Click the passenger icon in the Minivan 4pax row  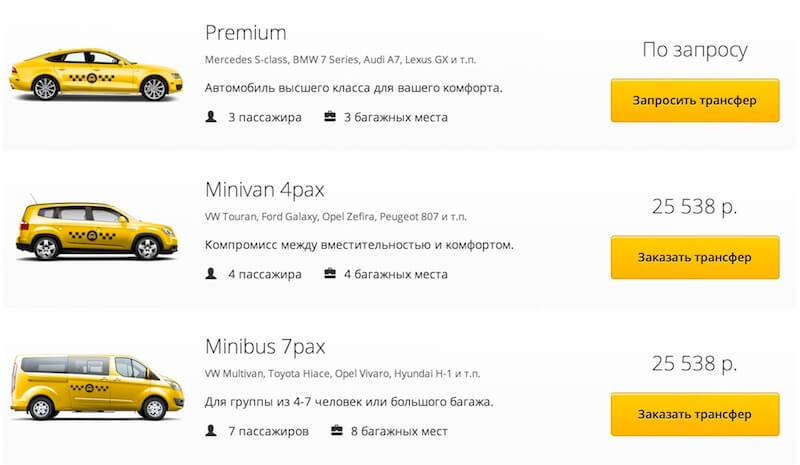(211, 274)
